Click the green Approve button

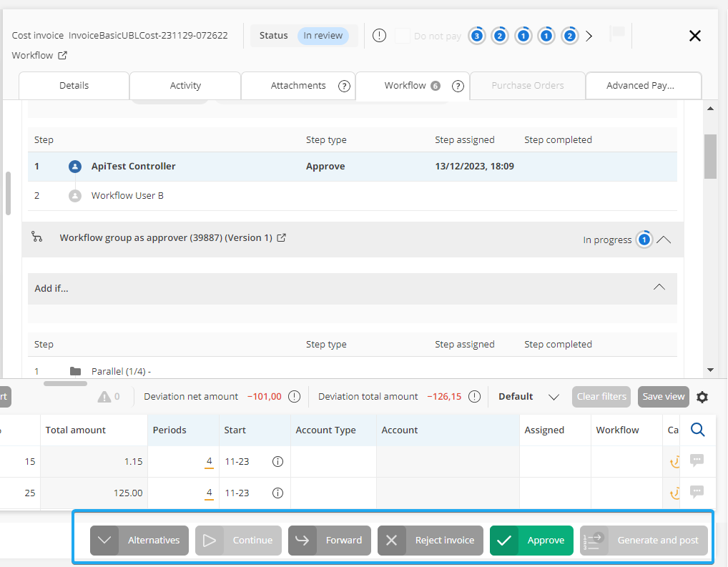(531, 541)
